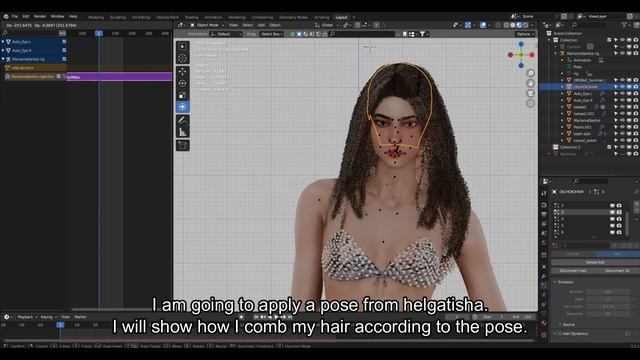Open the timeline Keying popover
The image size is (640, 360).
[48, 317]
